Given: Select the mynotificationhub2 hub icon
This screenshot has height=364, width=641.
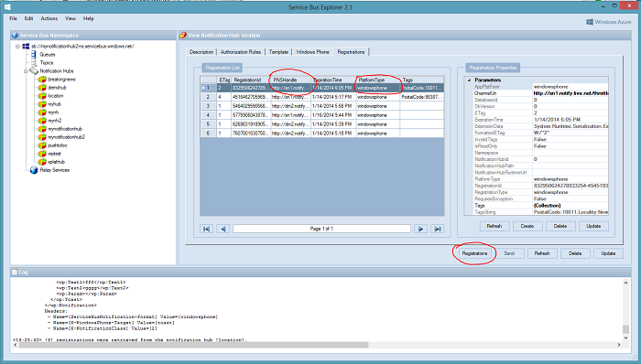Looking at the screenshot, I should tap(42, 137).
